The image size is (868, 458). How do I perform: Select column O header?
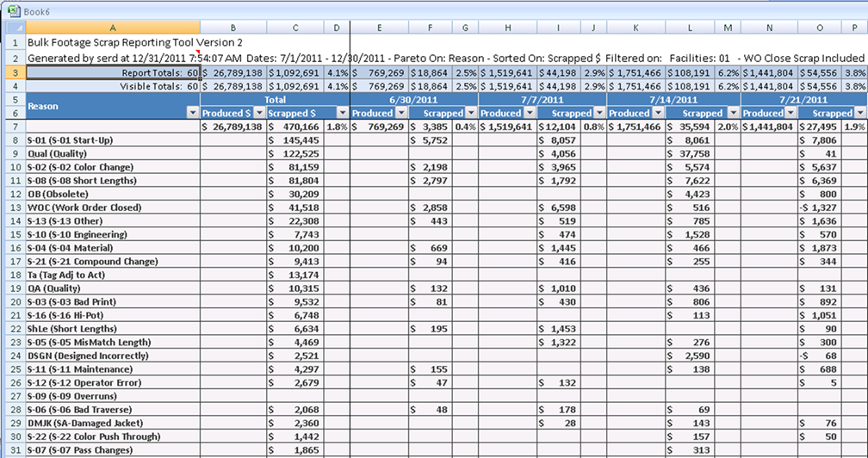(820, 28)
